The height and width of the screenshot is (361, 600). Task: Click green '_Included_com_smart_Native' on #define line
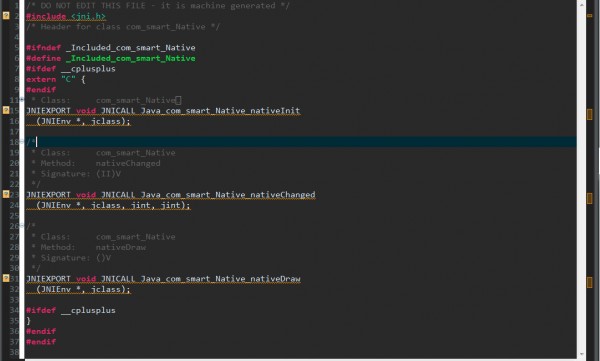click(131, 58)
